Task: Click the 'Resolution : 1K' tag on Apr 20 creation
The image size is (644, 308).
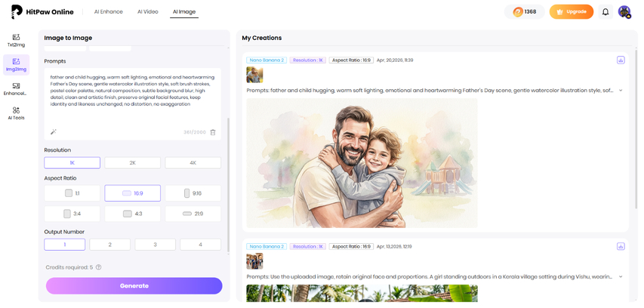Action: (307, 60)
